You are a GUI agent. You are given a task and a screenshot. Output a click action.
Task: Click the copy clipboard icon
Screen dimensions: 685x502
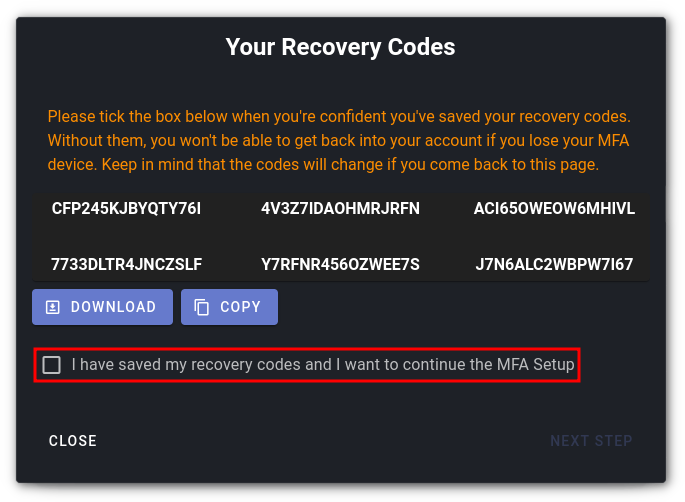pos(201,307)
